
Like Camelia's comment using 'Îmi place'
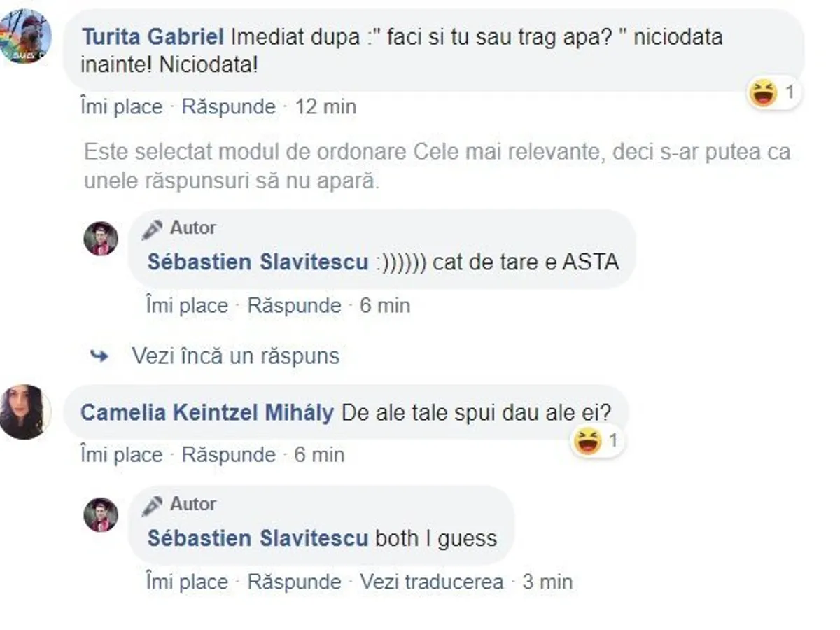121,454
